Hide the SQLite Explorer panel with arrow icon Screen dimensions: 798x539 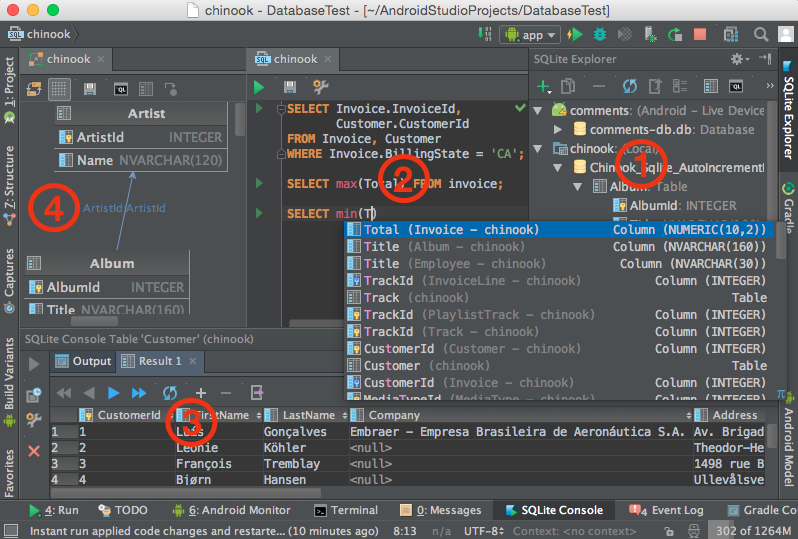(765, 59)
